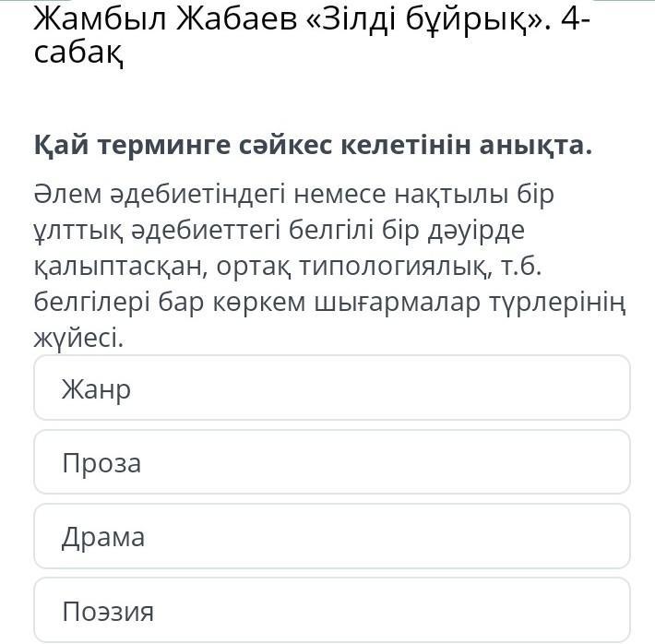Image resolution: width=655 pixels, height=644 pixels.
Task: Select the Жанр answer option
Action: (331, 388)
